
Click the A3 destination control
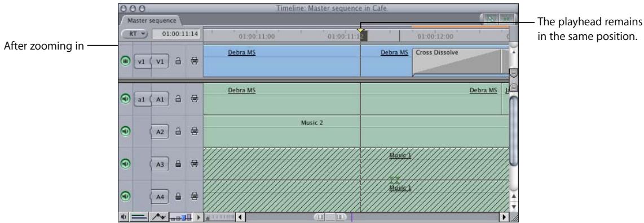coord(160,164)
